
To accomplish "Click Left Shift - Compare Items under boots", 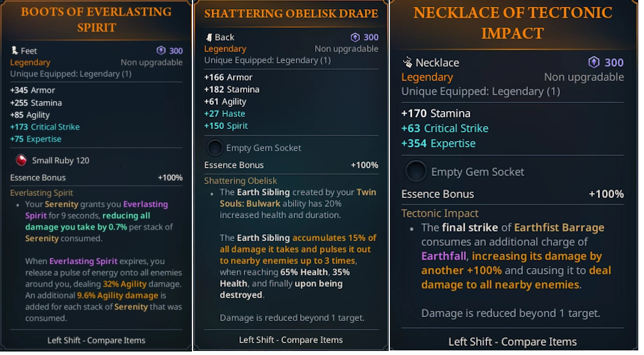I will 96,340.
